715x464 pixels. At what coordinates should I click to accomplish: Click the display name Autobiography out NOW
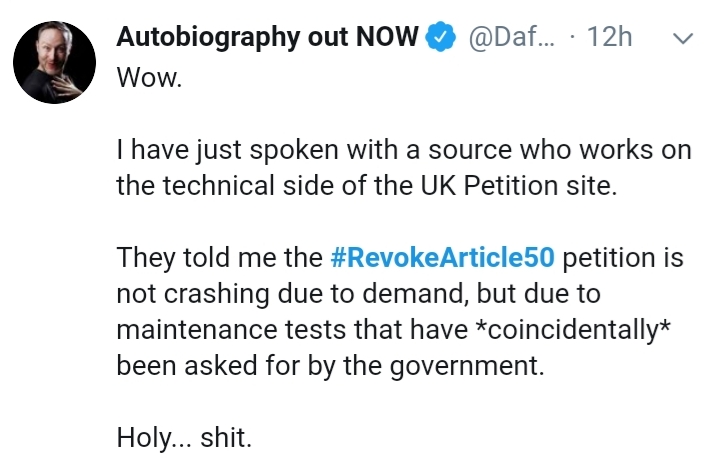point(267,37)
